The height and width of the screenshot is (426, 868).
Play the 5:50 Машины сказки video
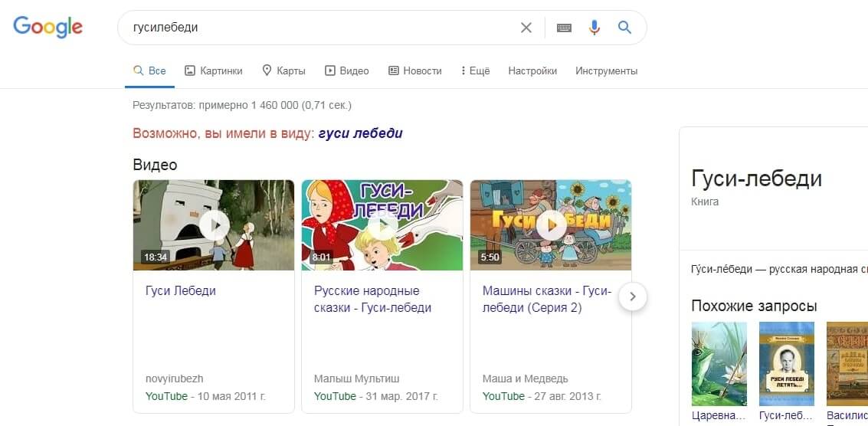551,225
